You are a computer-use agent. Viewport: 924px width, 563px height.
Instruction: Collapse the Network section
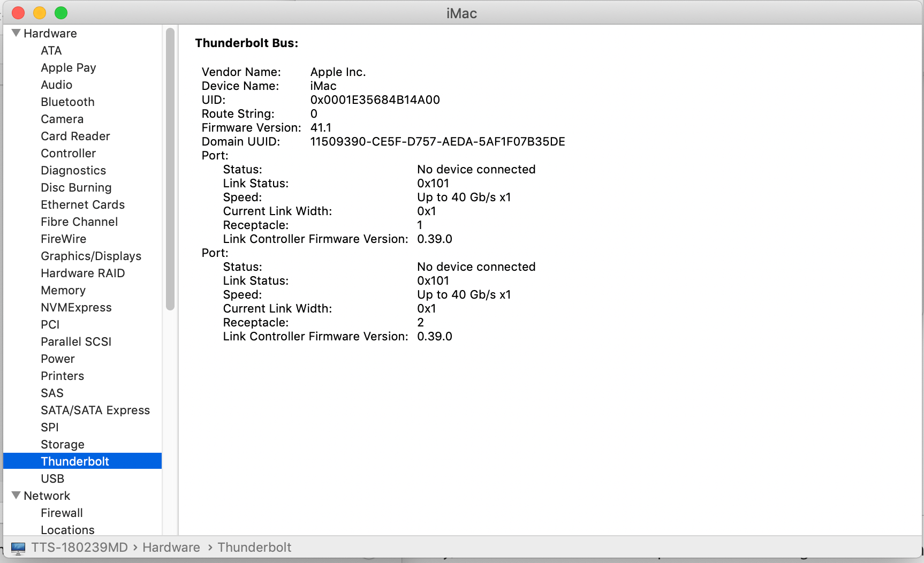tap(16, 496)
